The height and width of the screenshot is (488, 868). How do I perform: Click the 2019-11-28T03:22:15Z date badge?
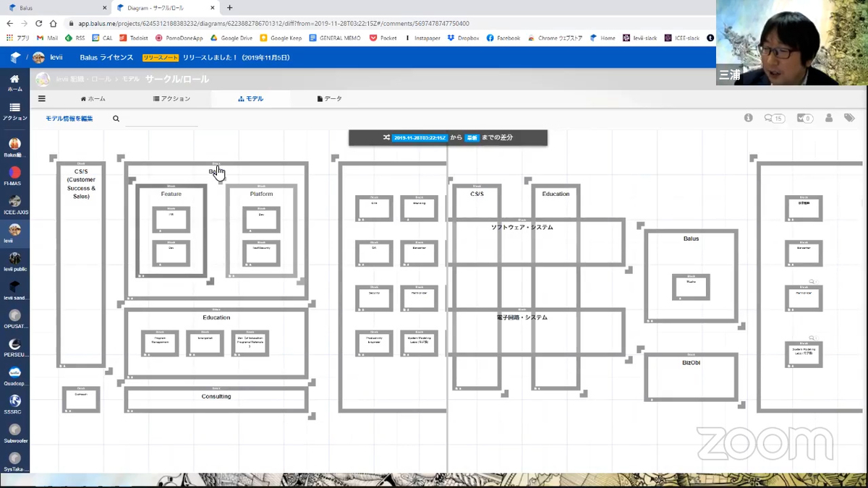coord(419,137)
